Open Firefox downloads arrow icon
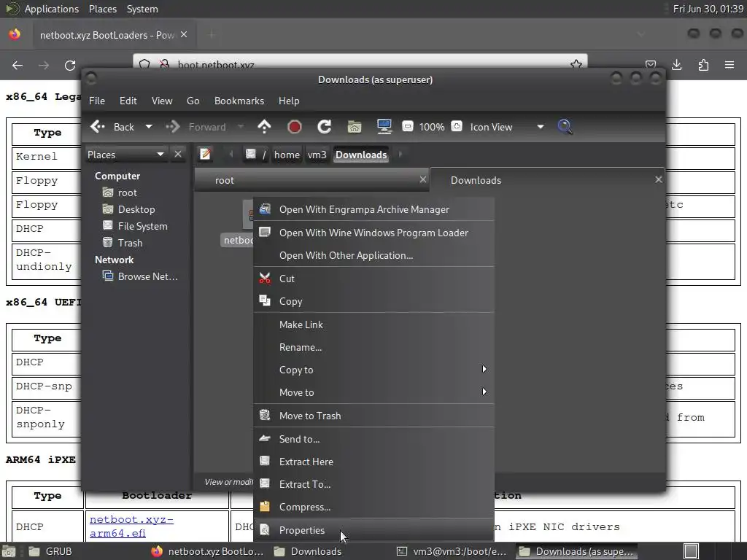This screenshot has height=560, width=747. pos(676,65)
